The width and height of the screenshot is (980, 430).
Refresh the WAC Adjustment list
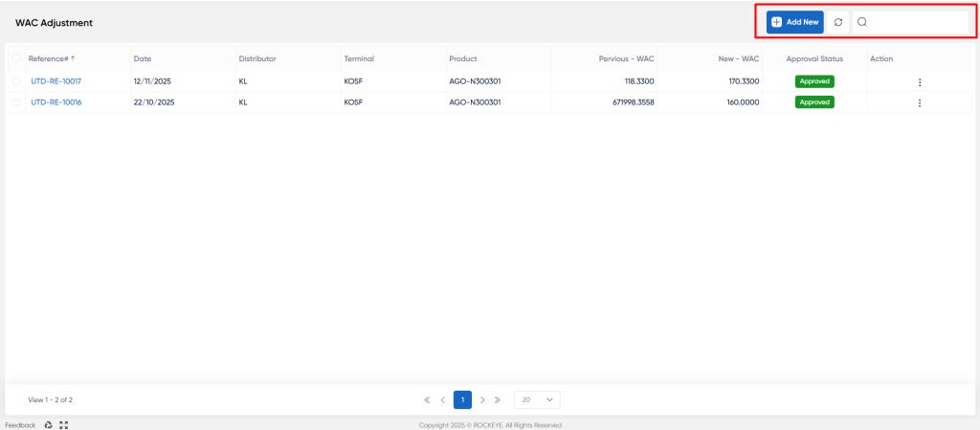pos(838,22)
